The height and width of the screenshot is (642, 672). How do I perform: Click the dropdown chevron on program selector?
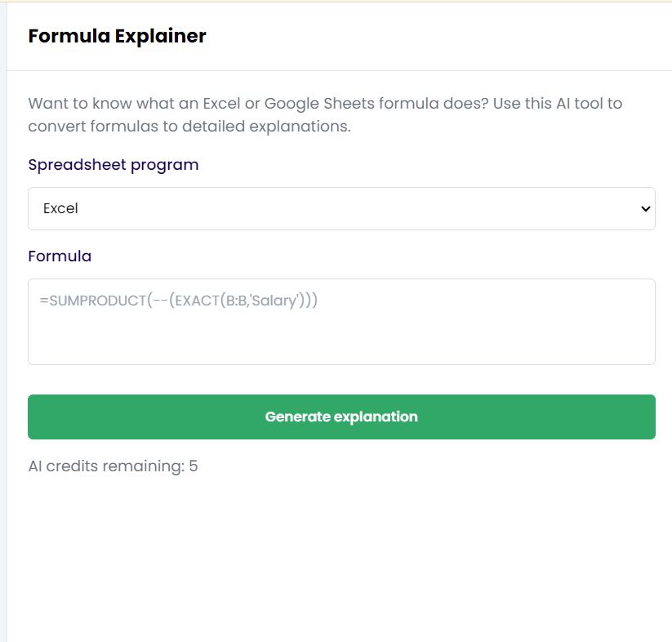click(x=643, y=209)
